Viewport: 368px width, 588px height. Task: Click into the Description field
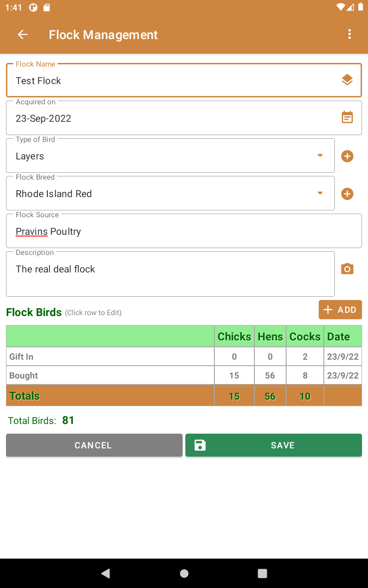coord(170,274)
